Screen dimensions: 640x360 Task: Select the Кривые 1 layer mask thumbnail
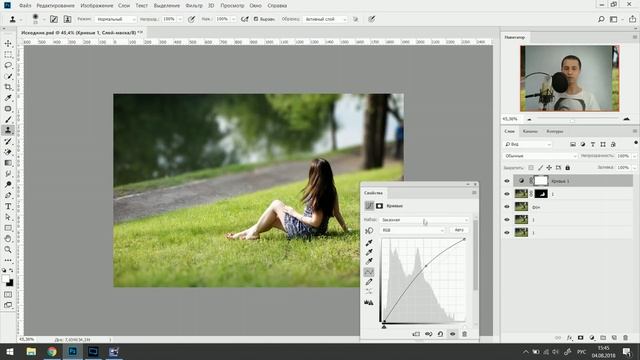541,181
